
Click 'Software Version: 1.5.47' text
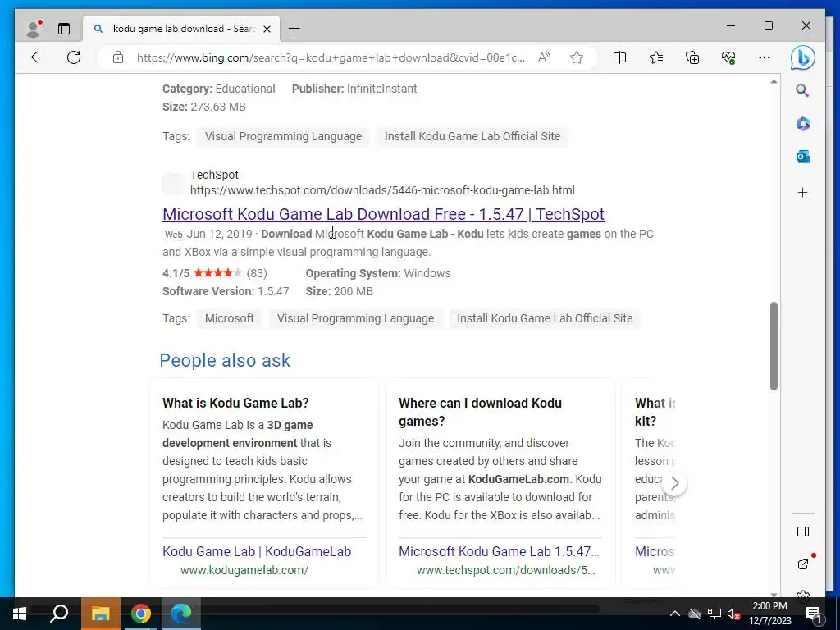(226, 291)
